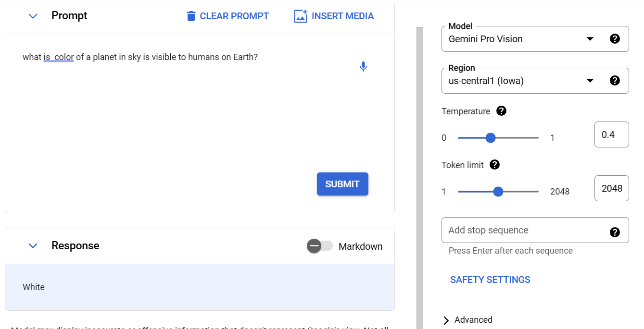The width and height of the screenshot is (644, 329).
Task: Click the Token limit help icon
Action: tap(494, 165)
